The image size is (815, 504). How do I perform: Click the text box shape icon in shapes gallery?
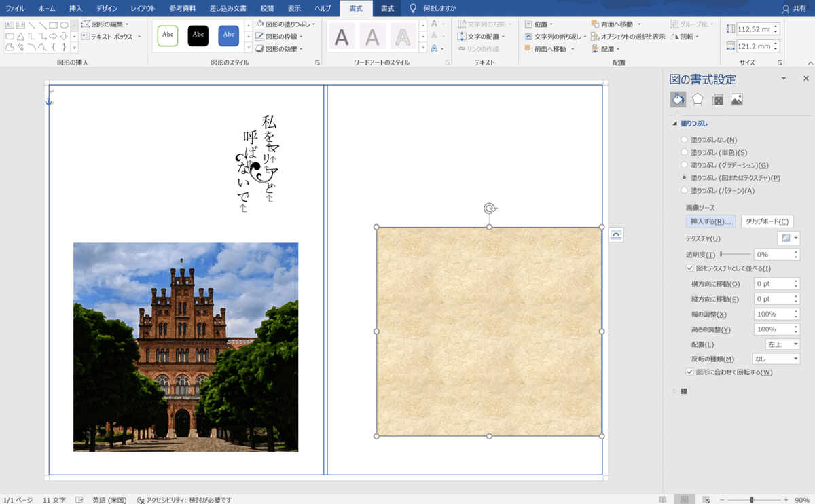[10, 25]
